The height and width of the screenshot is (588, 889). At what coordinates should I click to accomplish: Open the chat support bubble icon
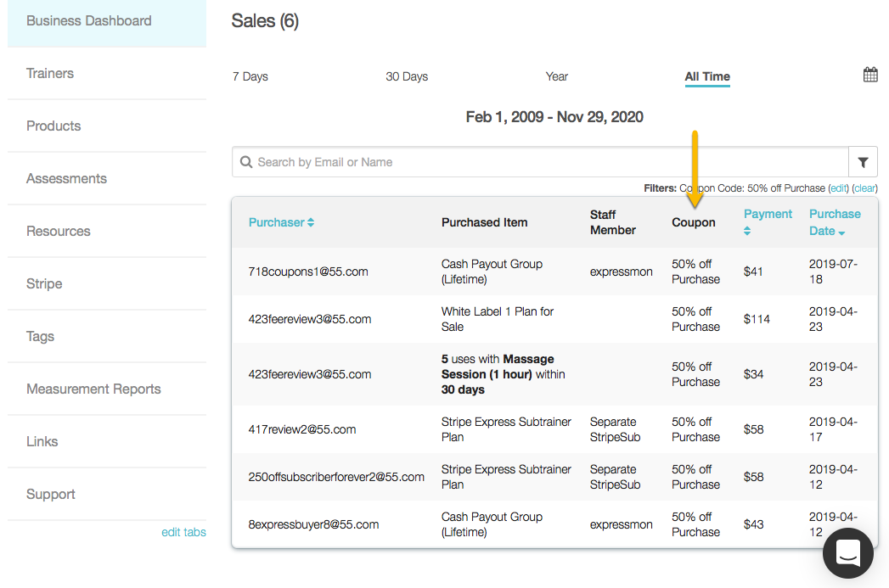(x=848, y=553)
